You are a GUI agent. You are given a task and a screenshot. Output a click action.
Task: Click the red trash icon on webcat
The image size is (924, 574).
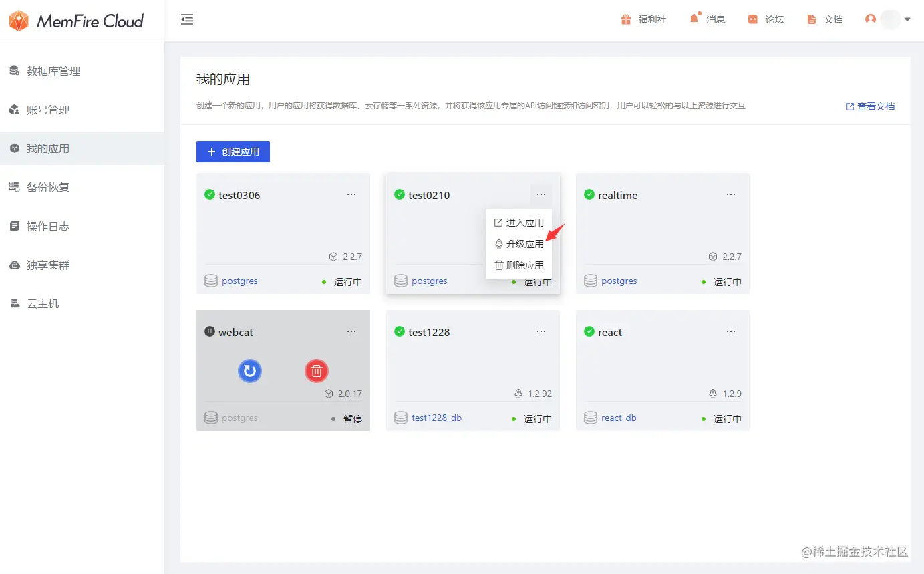317,371
